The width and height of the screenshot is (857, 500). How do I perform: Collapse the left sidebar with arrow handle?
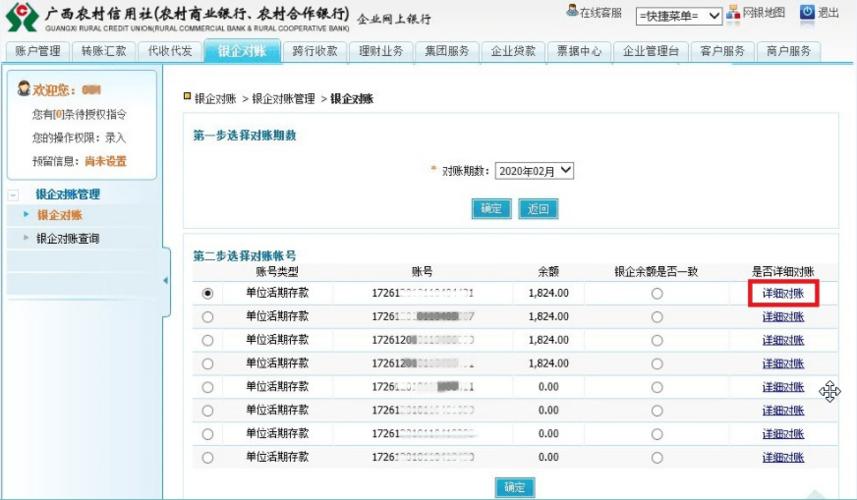point(165,280)
